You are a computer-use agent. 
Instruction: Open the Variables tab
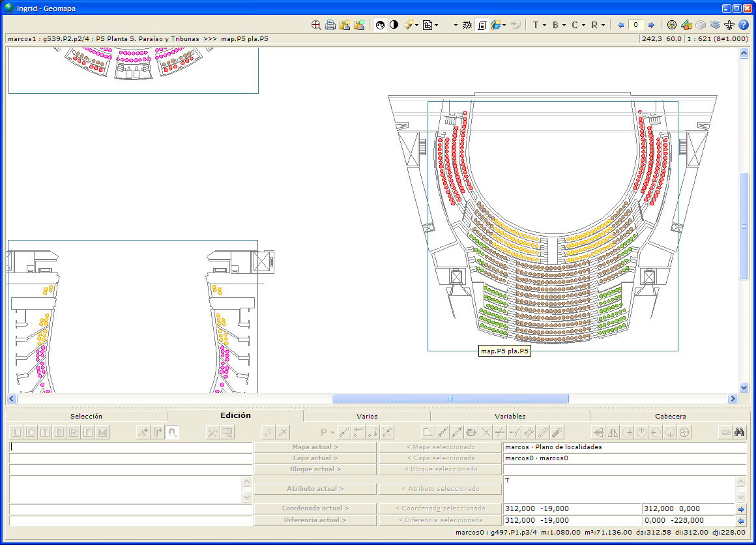pos(510,416)
